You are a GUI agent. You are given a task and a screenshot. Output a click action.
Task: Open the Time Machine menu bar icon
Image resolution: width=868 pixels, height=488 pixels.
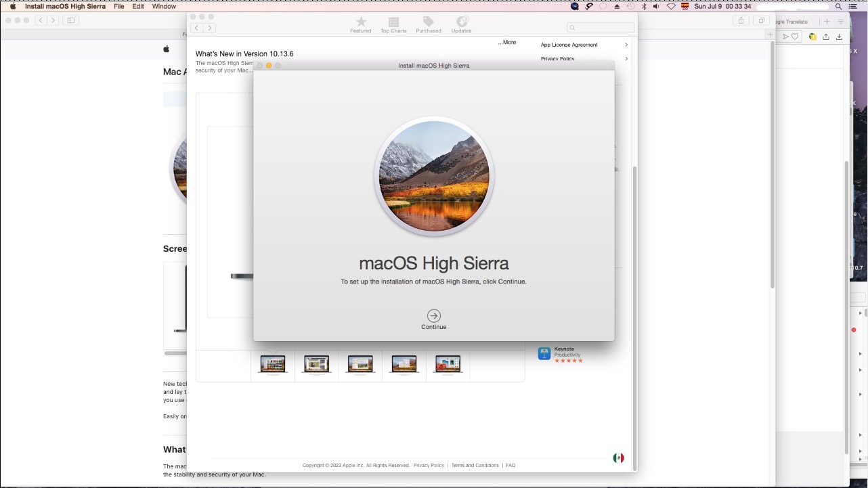[630, 6]
